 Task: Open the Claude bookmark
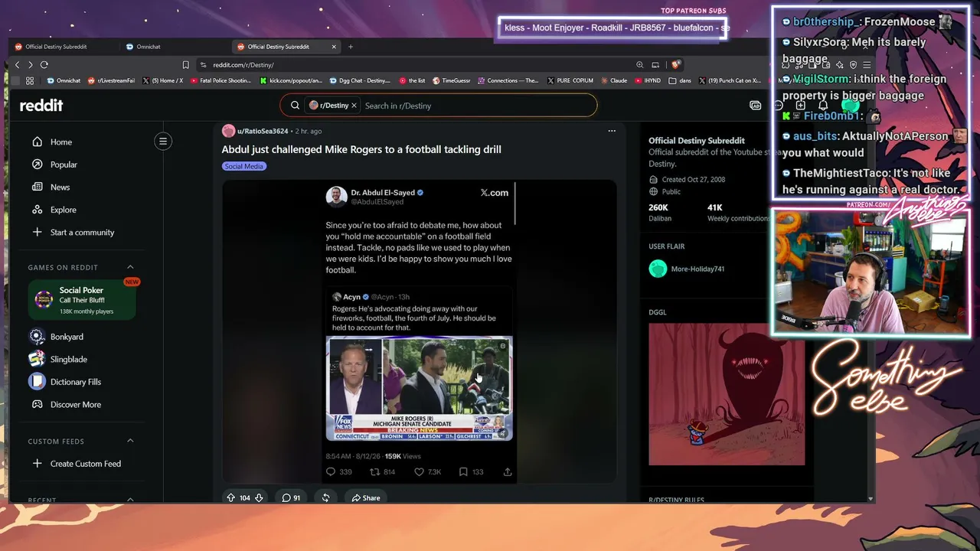point(614,80)
